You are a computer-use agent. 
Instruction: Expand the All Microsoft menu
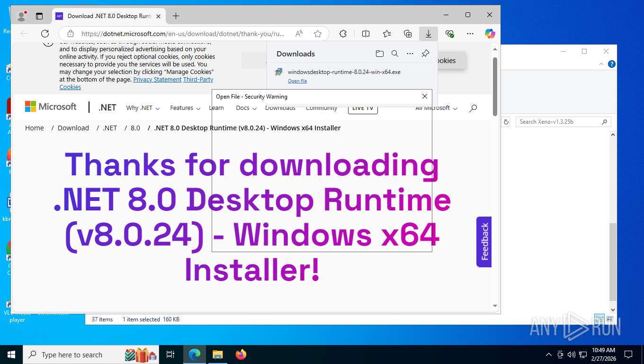436,108
